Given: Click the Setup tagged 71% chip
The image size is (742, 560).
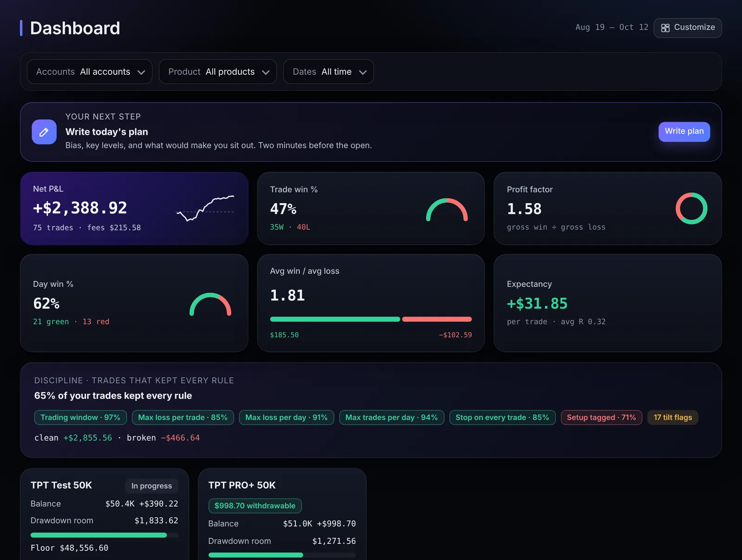Looking at the screenshot, I should [x=601, y=418].
